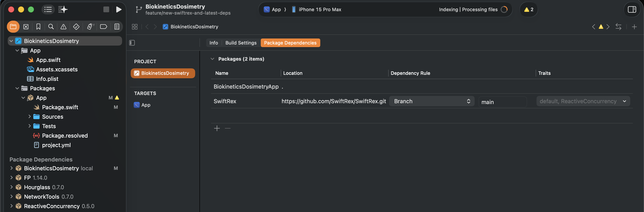
Task: Select the BiokineticsDosimetry project in sidebar list
Action: [163, 73]
